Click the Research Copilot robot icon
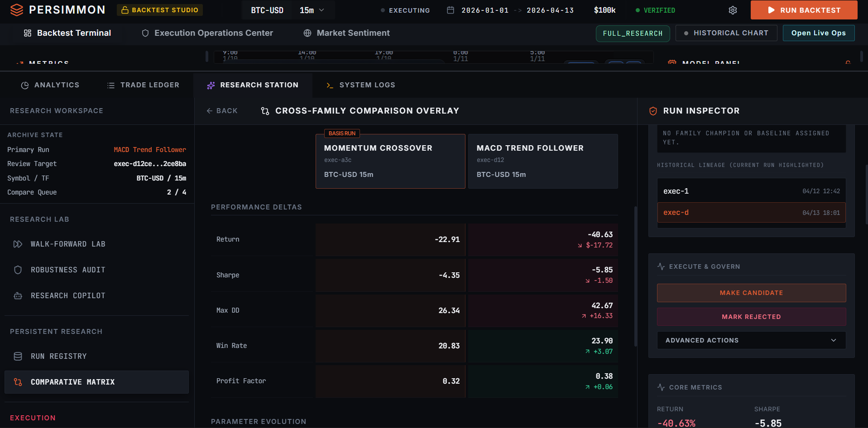This screenshot has height=428, width=868. (x=18, y=296)
